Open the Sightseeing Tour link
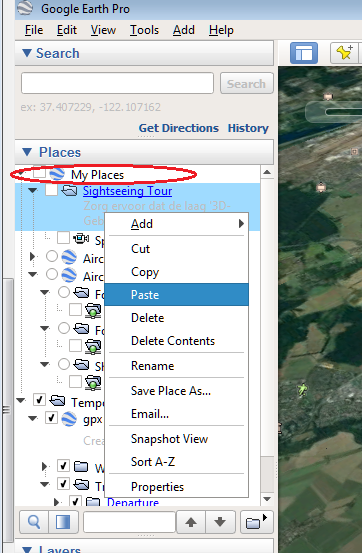 pyautogui.click(x=127, y=191)
